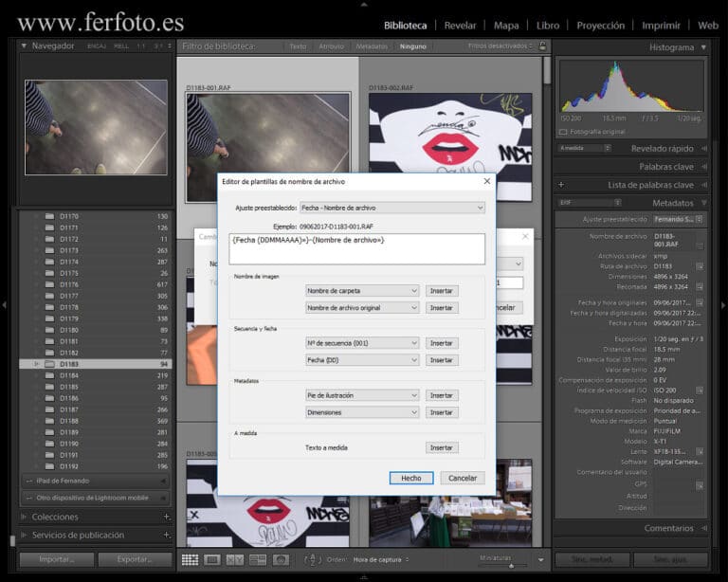This screenshot has height=582, width=728.
Task: Click the Exportar button
Action: tap(135, 559)
